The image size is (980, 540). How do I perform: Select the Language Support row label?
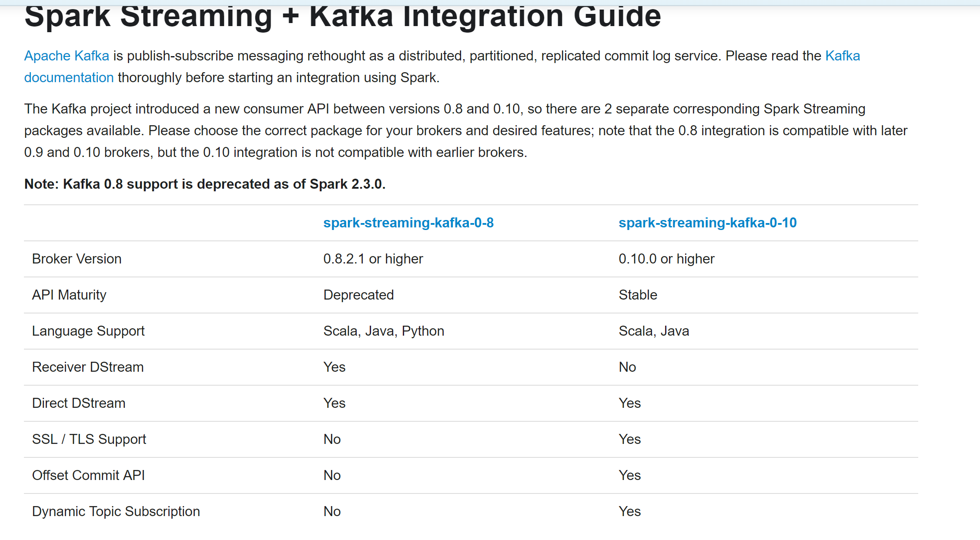point(88,331)
